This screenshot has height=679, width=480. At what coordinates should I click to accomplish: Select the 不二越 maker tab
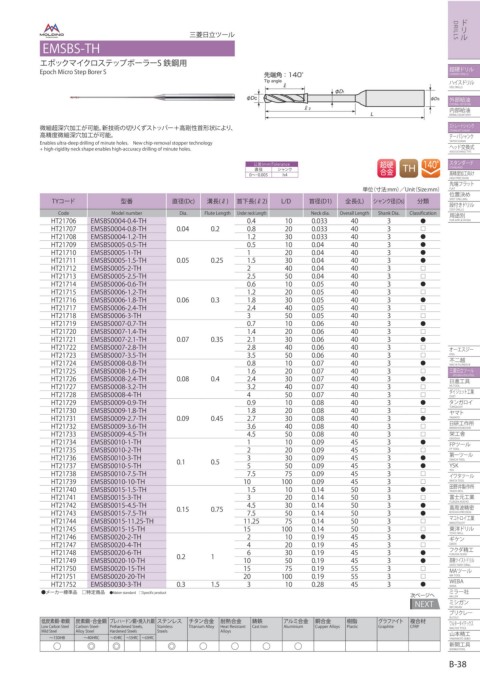pos(463,361)
